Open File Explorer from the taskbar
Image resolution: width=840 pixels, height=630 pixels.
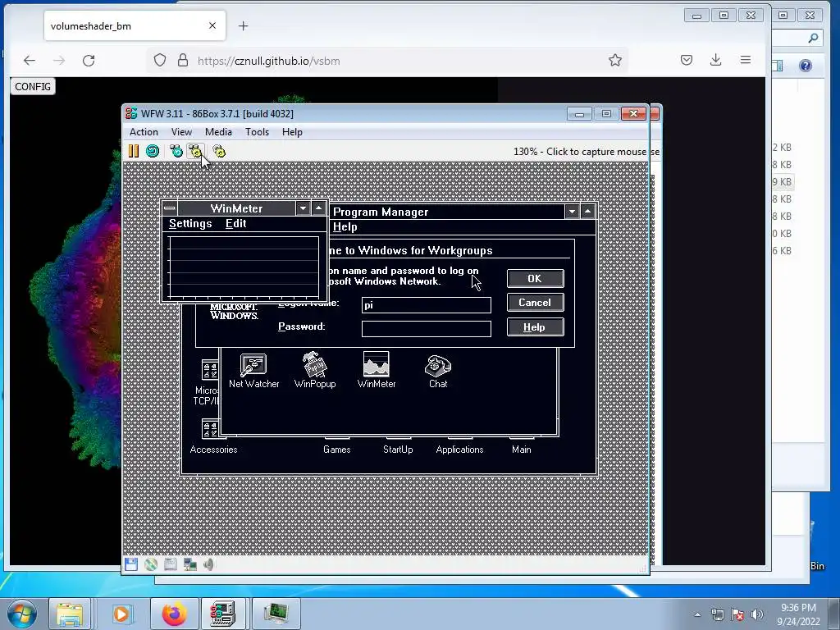click(x=70, y=614)
